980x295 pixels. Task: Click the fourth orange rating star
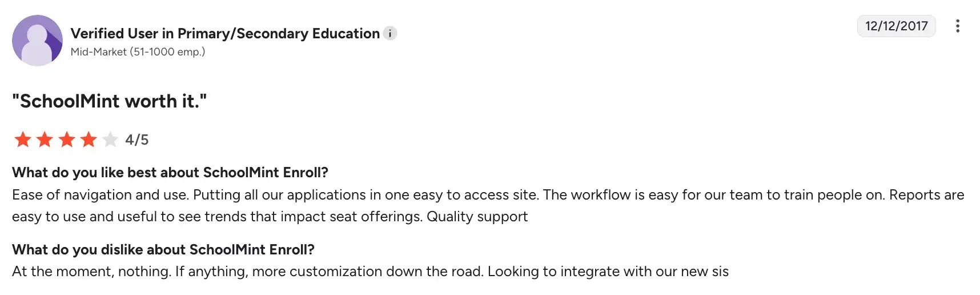click(x=89, y=139)
